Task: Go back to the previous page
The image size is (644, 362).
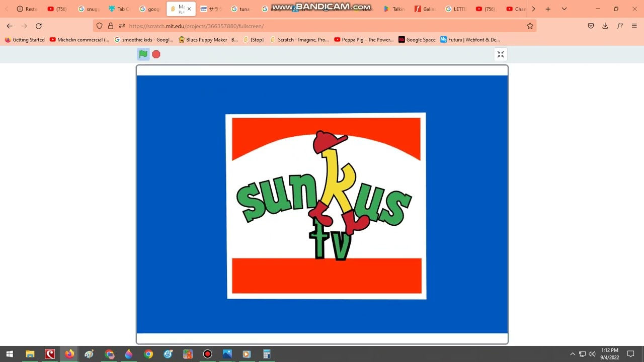Action: (x=10, y=26)
